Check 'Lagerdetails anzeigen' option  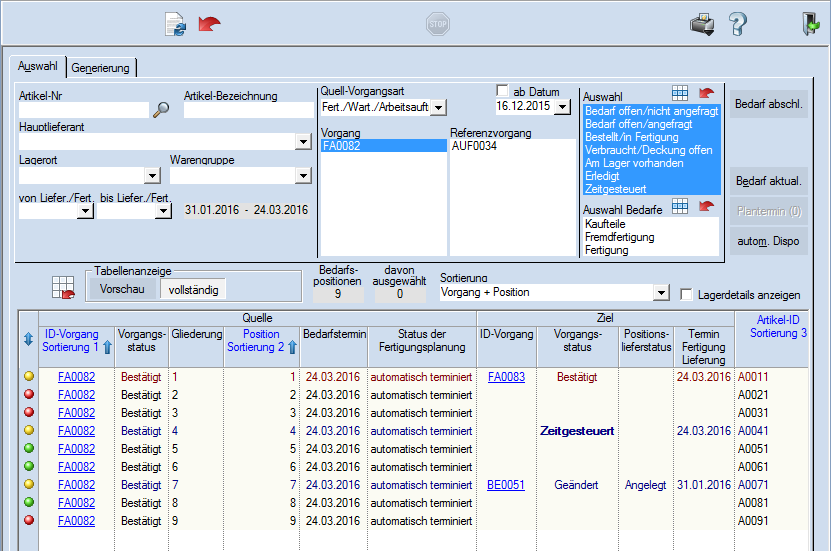[x=687, y=295]
